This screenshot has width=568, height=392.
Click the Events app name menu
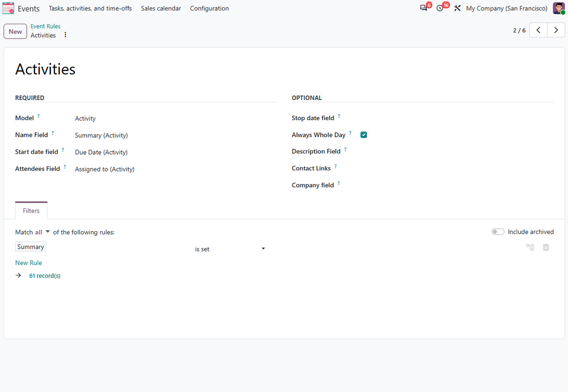tap(29, 9)
